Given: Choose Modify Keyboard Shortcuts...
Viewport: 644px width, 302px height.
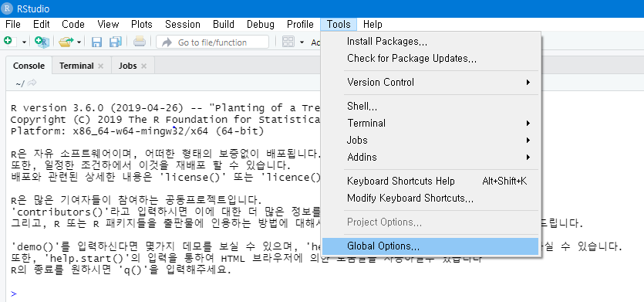Looking at the screenshot, I should (430, 199).
